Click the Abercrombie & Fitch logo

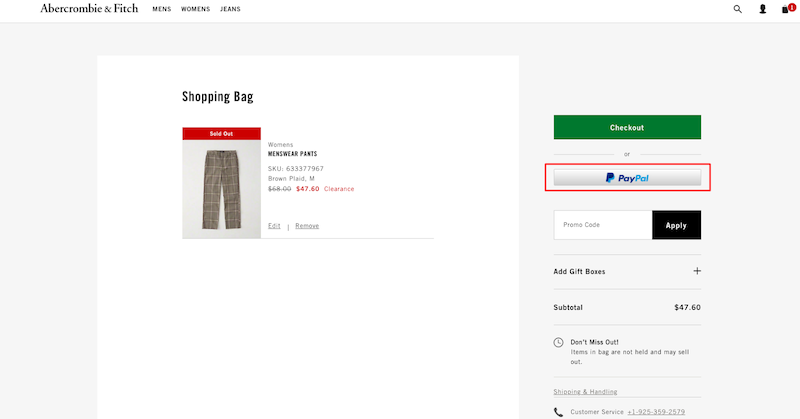click(x=89, y=9)
